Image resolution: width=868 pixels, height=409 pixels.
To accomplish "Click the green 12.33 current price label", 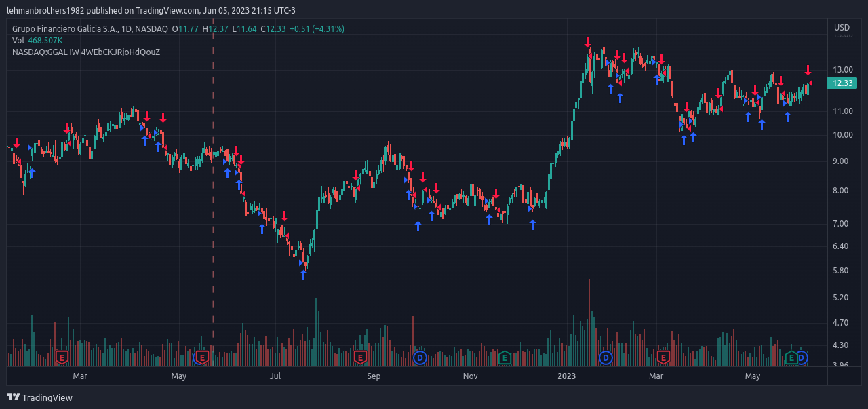I will (x=843, y=83).
